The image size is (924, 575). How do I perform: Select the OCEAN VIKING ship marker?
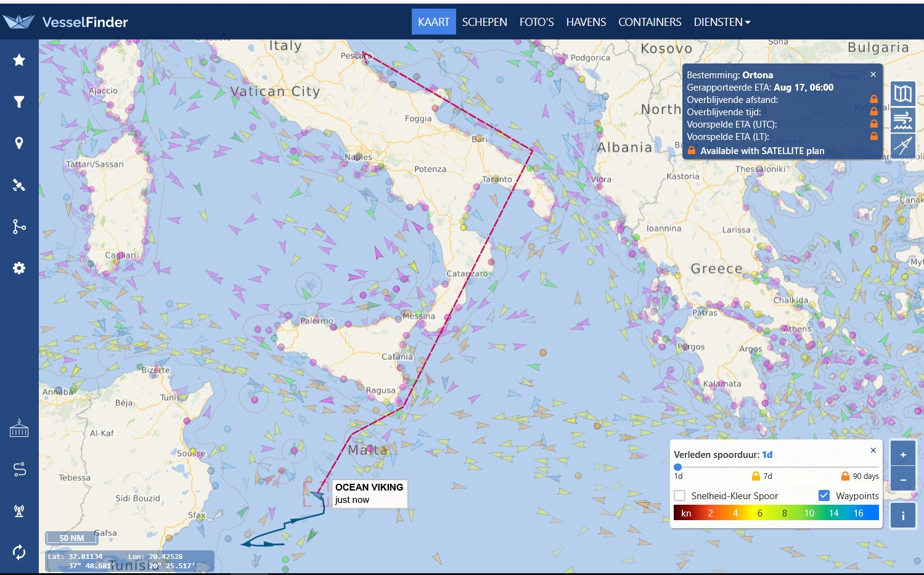[317, 495]
